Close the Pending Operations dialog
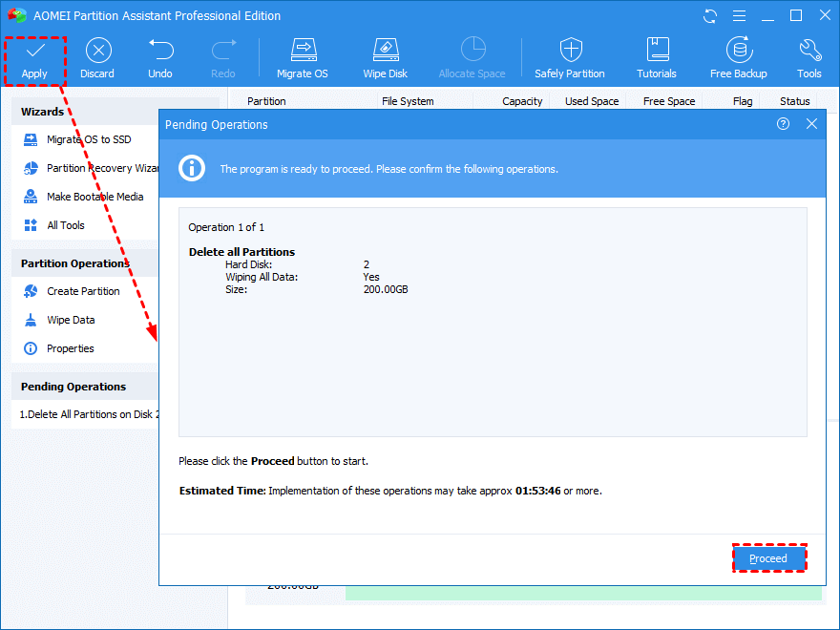Viewport: 840px width, 630px height. tap(812, 124)
